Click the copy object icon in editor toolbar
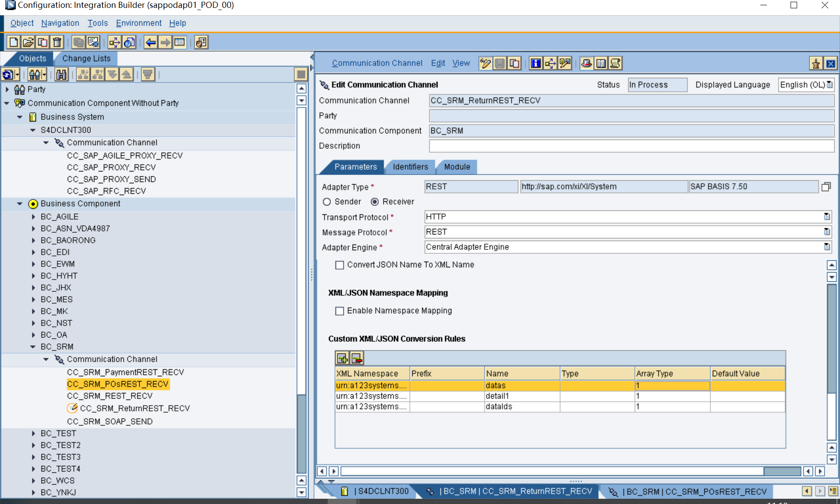 pyautogui.click(x=514, y=63)
